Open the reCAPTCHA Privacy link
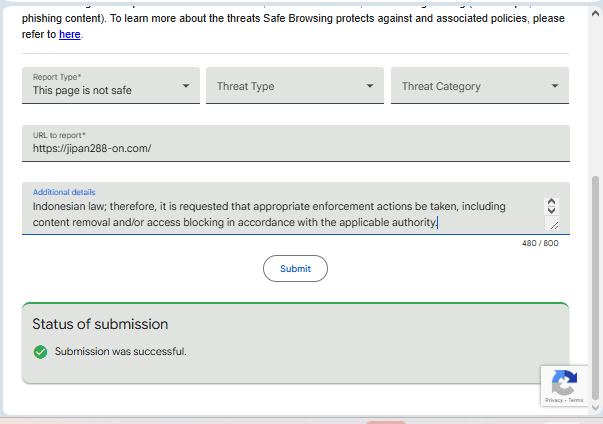Screen dimensions: 603x424 pyautogui.click(x=554, y=401)
